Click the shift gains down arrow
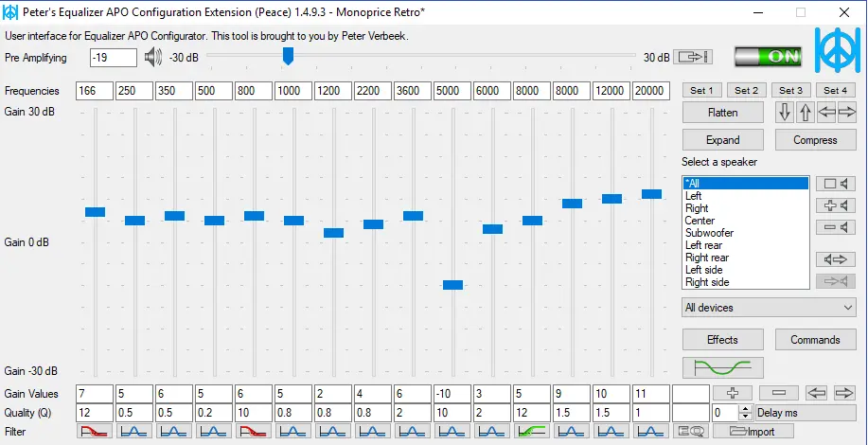This screenshot has height=445, width=868. (785, 113)
